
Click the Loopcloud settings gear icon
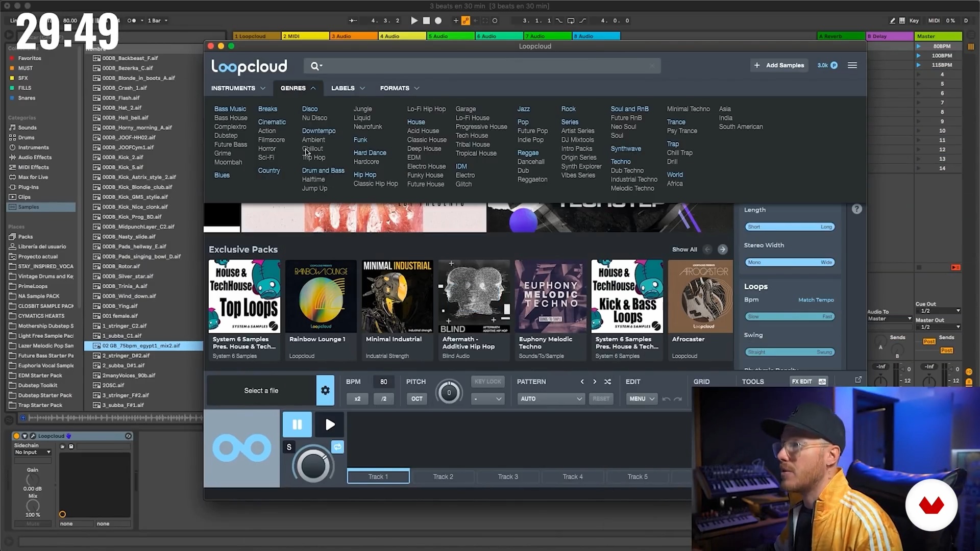[x=325, y=390]
